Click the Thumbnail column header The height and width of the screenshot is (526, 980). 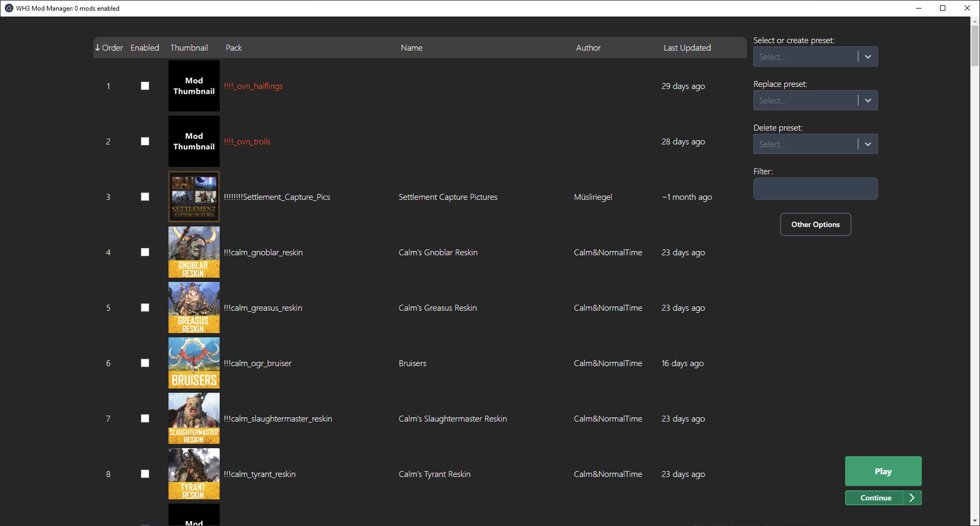(189, 48)
